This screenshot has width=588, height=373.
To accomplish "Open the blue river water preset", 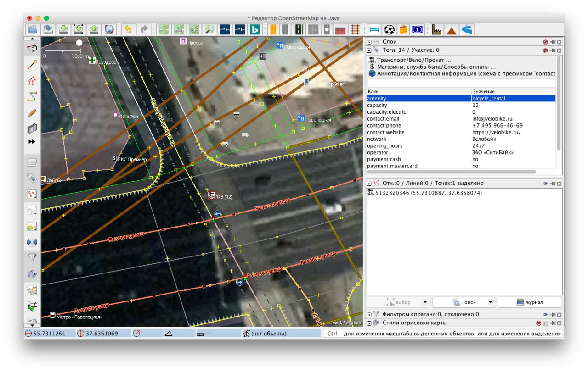I will pyautogui.click(x=467, y=29).
